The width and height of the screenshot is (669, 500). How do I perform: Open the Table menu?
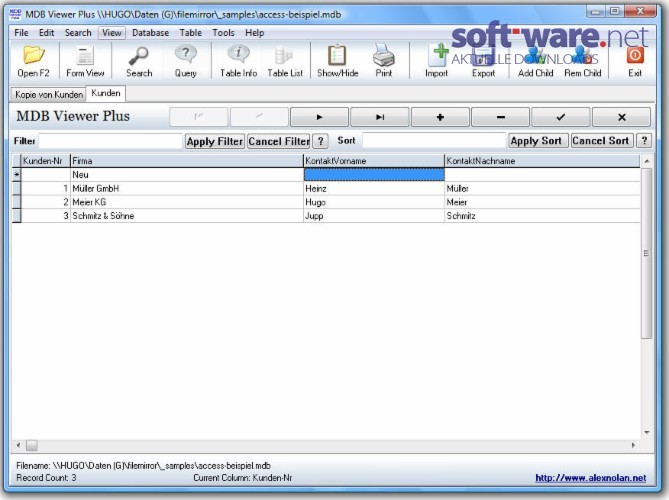click(x=191, y=33)
